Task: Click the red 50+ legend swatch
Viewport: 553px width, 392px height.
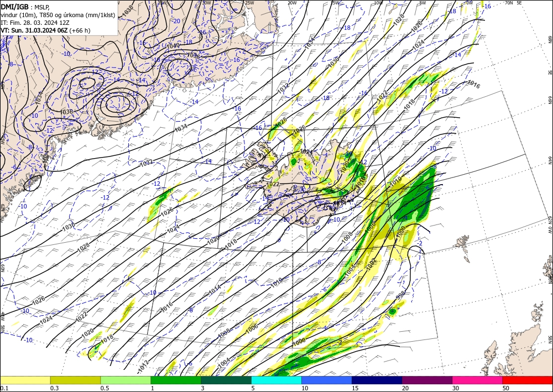Action: pyautogui.click(x=528, y=380)
